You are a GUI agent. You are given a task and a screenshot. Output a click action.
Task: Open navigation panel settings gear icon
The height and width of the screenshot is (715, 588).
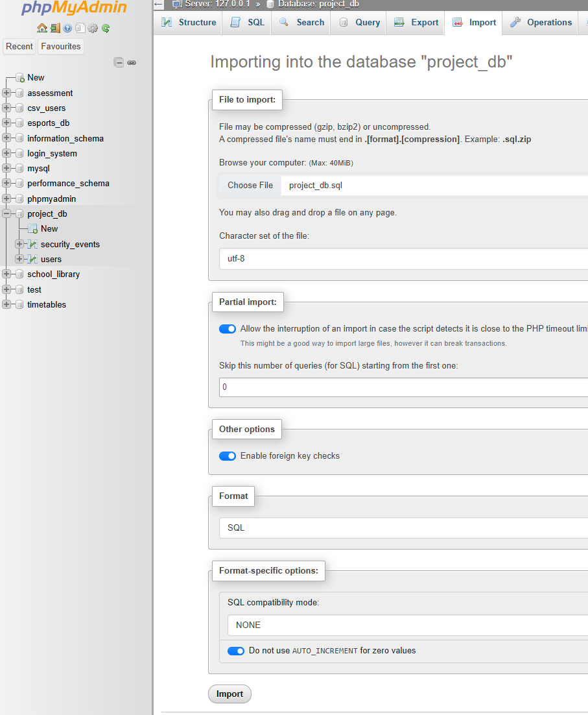tap(93, 29)
